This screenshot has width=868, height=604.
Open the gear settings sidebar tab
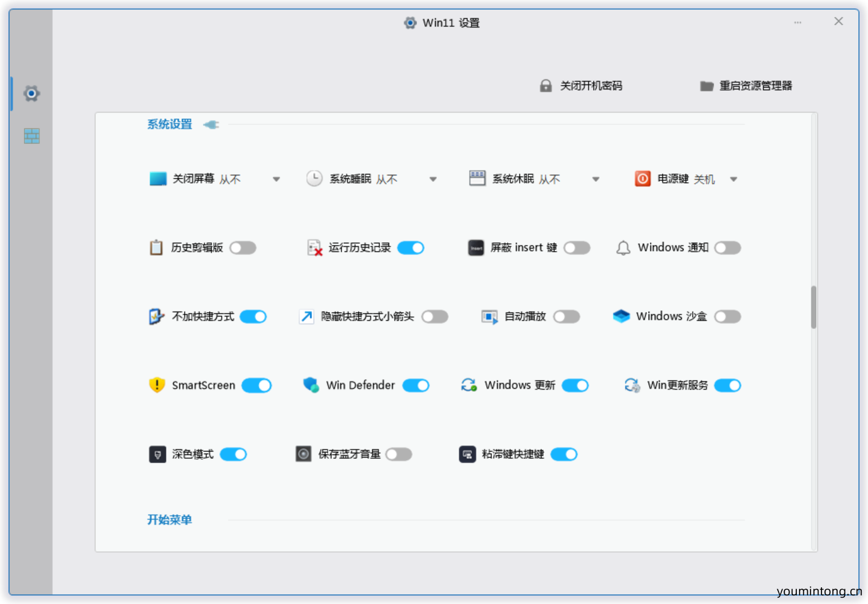coord(32,93)
